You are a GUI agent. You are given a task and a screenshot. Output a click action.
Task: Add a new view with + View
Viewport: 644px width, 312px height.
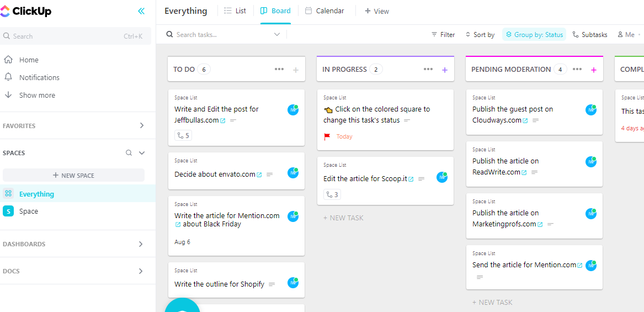tap(376, 11)
